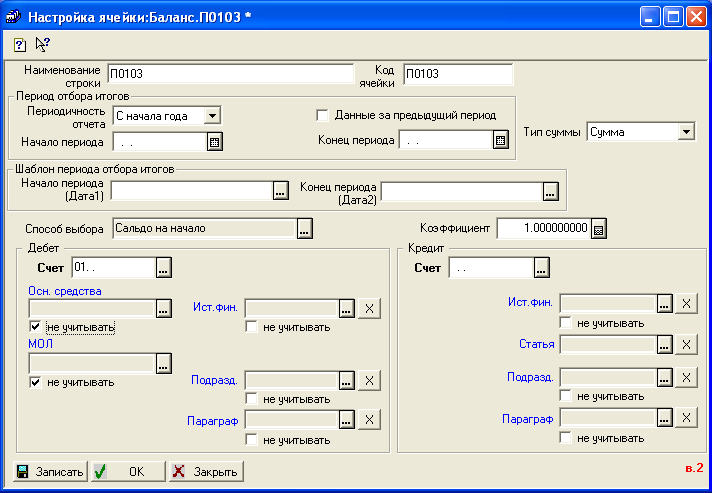
Task: Focus the credit Счет input field
Action: click(x=491, y=268)
